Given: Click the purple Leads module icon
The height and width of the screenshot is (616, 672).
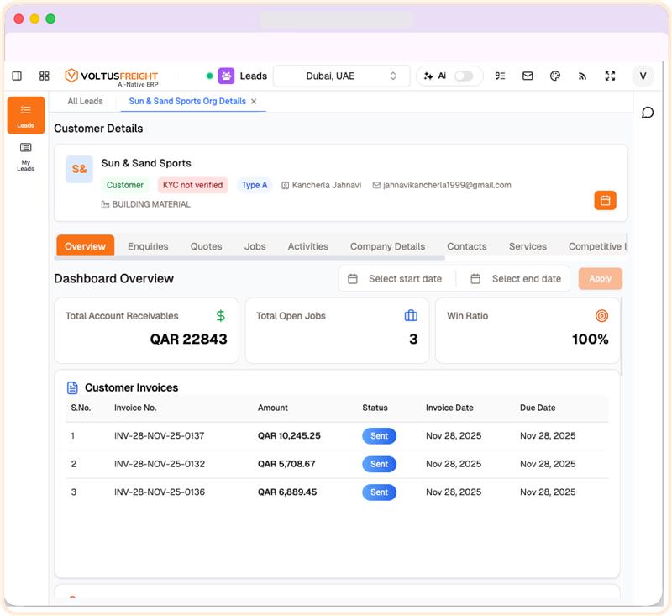Looking at the screenshot, I should tap(226, 76).
